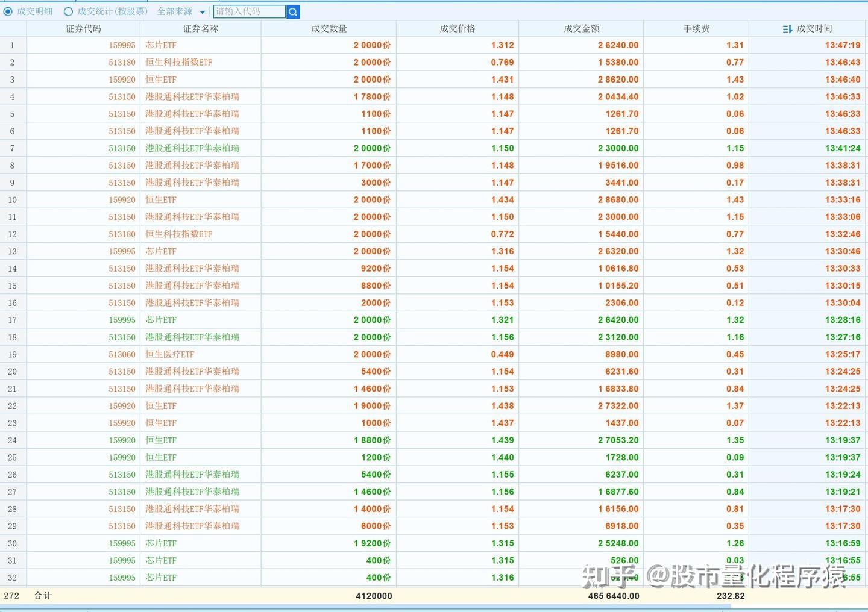Select the amount 1 0616.80

point(618,268)
